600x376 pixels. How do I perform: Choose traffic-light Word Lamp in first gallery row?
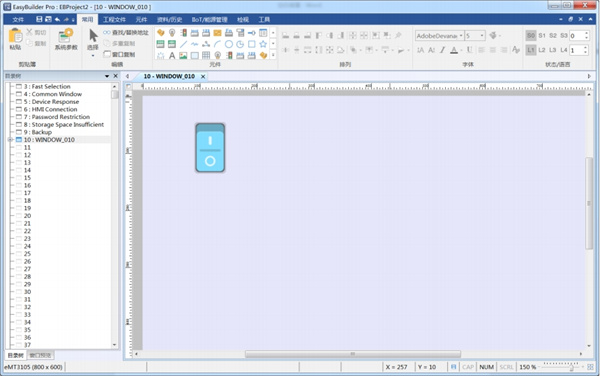(x=183, y=33)
